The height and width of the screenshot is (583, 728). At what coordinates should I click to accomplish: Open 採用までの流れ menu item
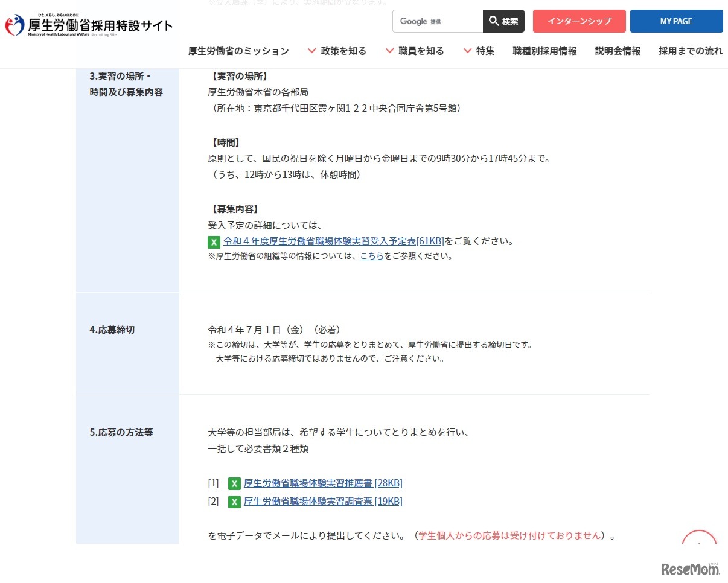[691, 51]
